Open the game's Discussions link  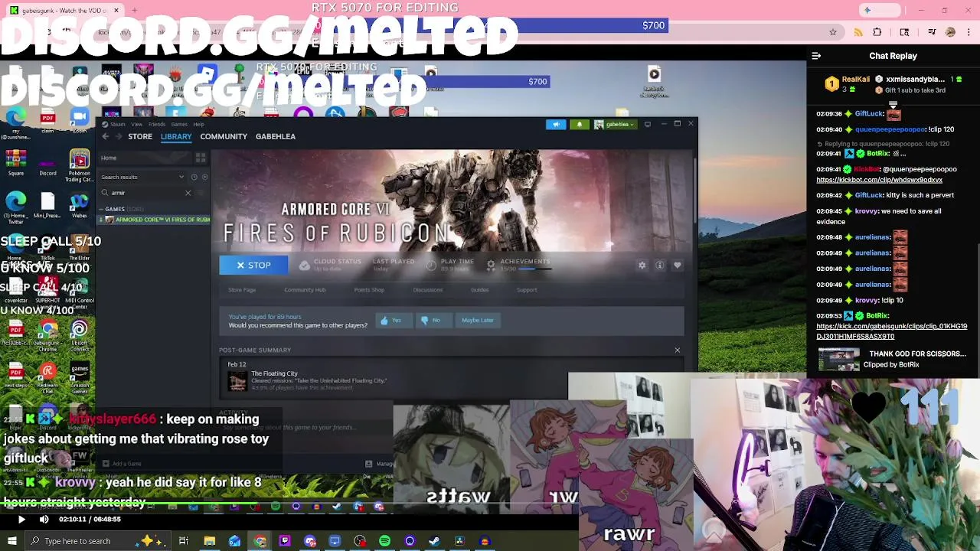pos(428,290)
